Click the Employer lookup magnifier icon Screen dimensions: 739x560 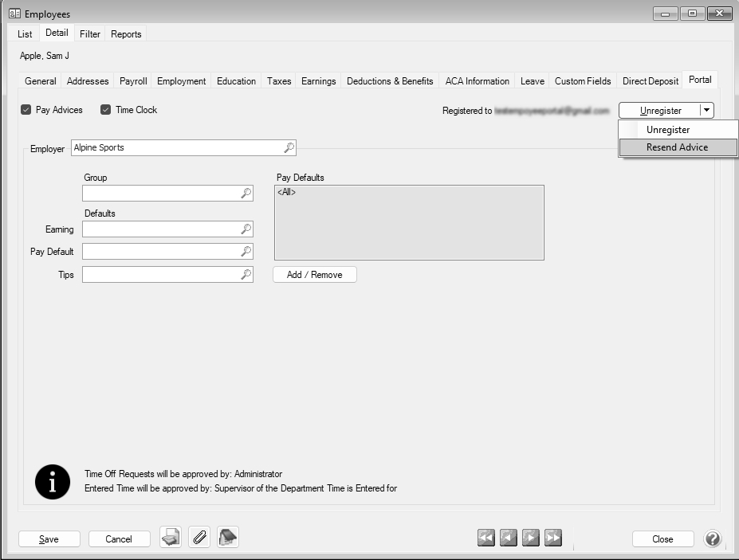289,147
